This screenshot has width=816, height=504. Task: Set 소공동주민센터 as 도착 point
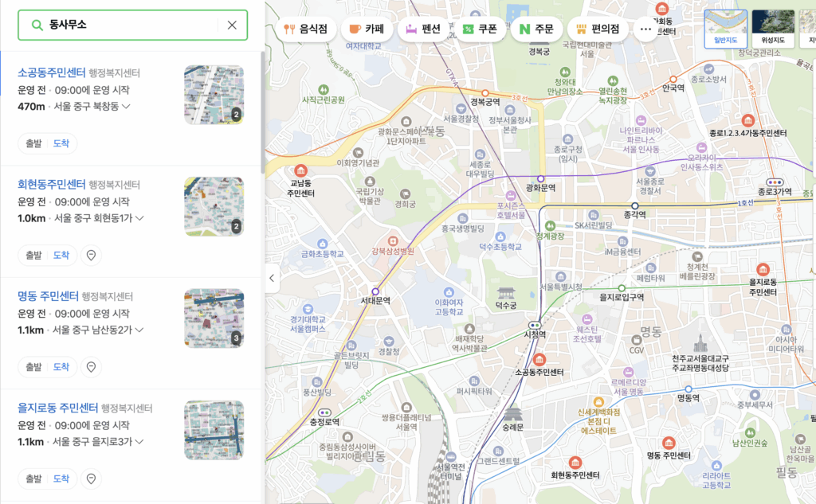click(x=61, y=143)
